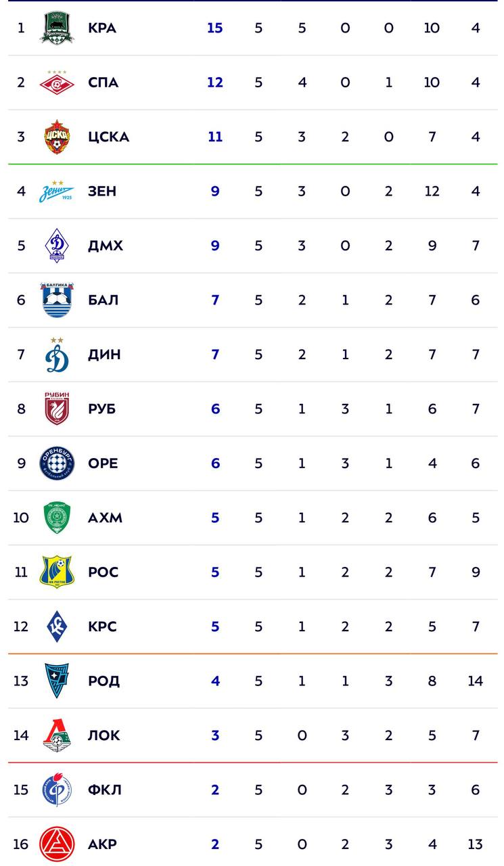Image resolution: width=504 pixels, height=866 pixels.
Task: Open the Spartak red diamond crest
Action: click(x=56, y=83)
